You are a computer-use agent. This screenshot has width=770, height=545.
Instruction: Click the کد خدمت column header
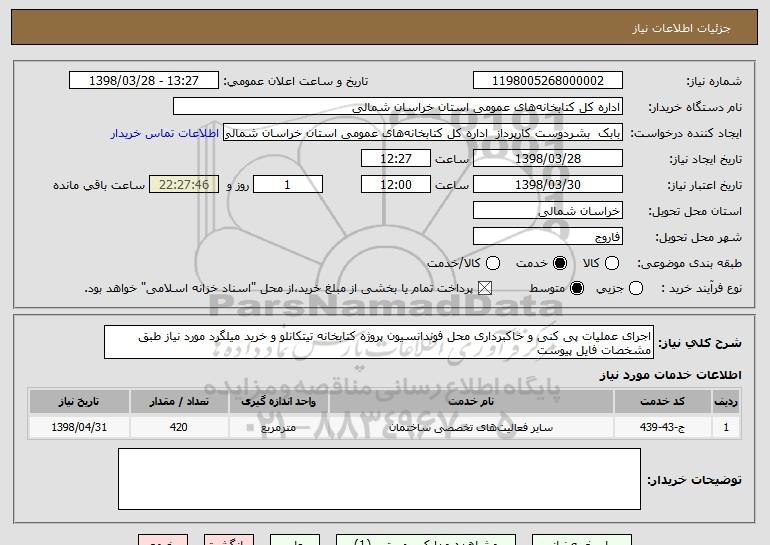point(662,402)
